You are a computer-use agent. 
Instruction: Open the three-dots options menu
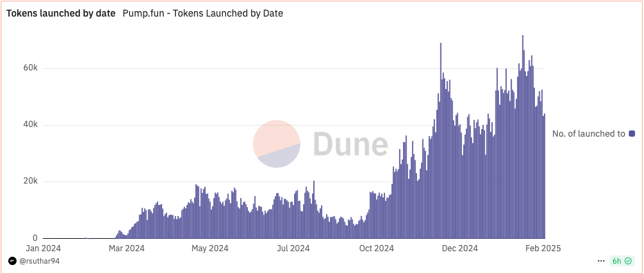pos(601,261)
